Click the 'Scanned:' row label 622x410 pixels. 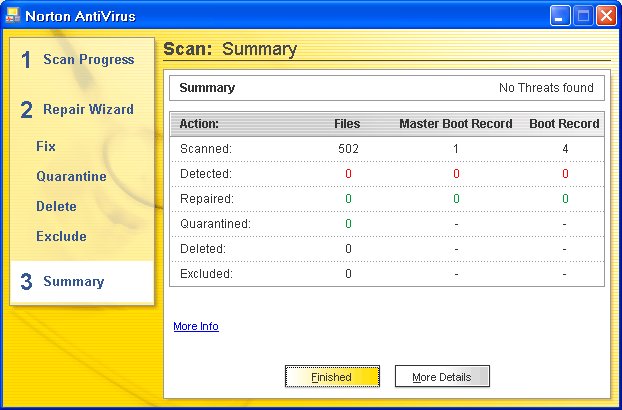[x=206, y=149]
